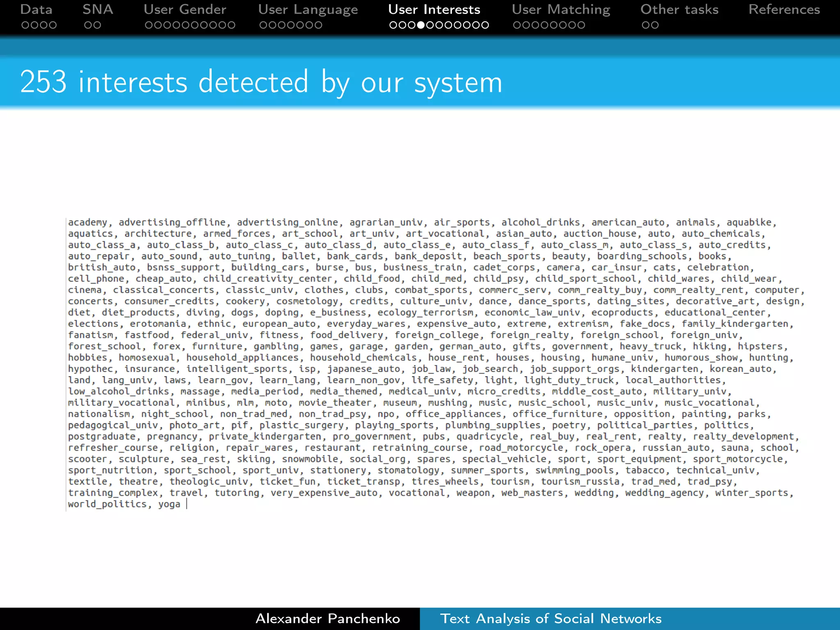840x630 pixels.
Task: Click 'wedding_agency' in the list
Action: [664, 493]
